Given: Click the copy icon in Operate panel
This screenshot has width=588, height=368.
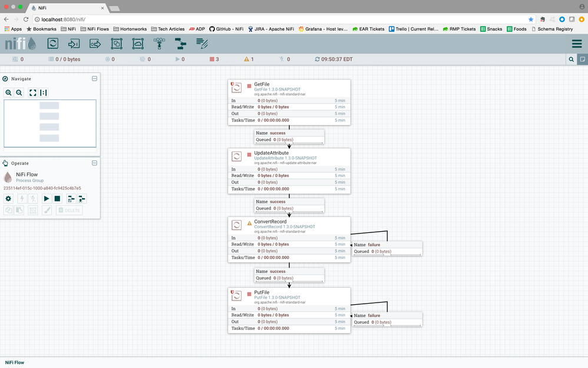Looking at the screenshot, I should 8,211.
